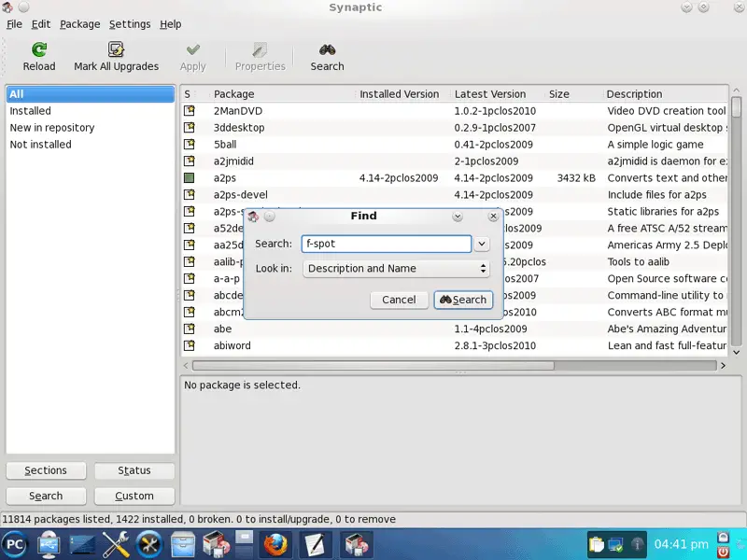Toggle status box for 3ddesktop package
Image resolution: width=747 pixels, height=560 pixels.
coord(190,128)
